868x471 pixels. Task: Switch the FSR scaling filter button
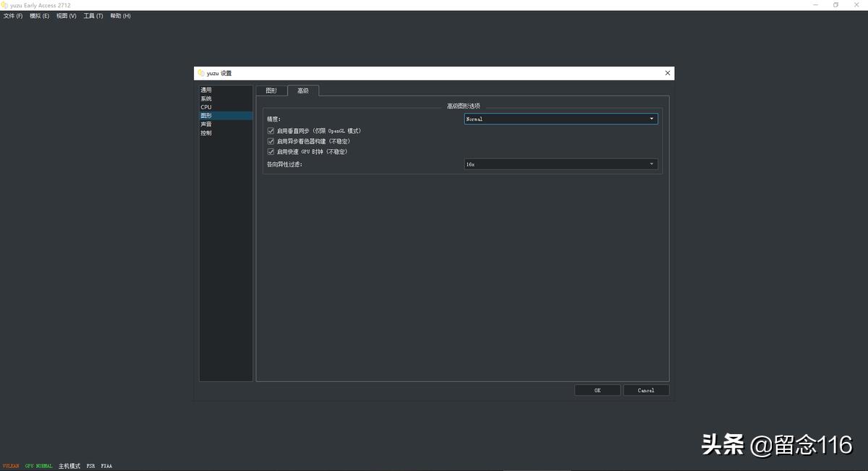point(90,466)
